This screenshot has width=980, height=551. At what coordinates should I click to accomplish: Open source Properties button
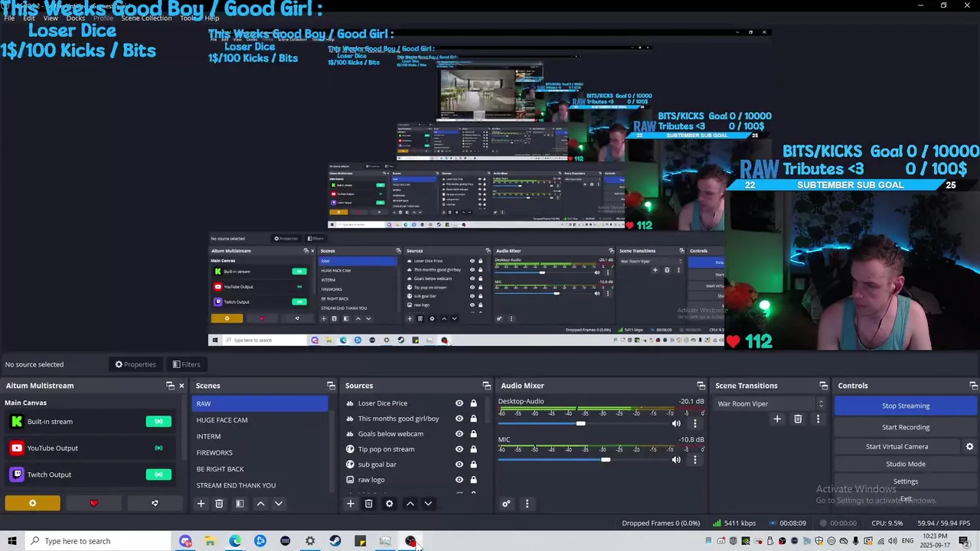tap(136, 364)
